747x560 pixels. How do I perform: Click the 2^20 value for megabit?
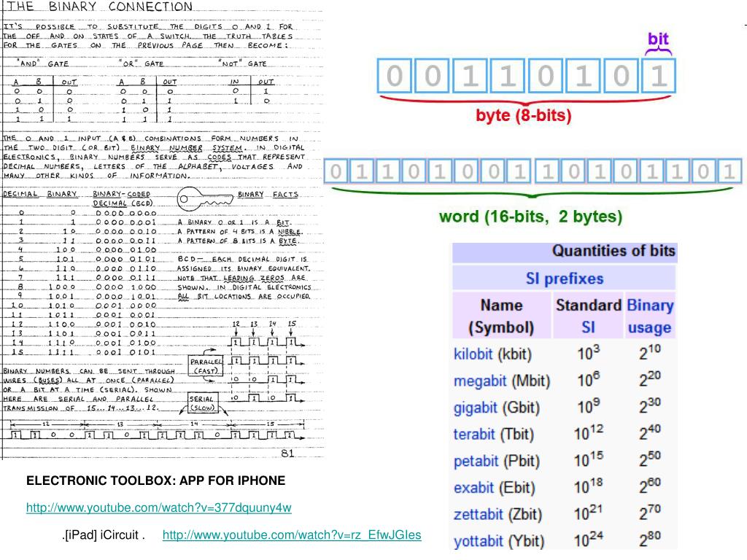point(650,378)
